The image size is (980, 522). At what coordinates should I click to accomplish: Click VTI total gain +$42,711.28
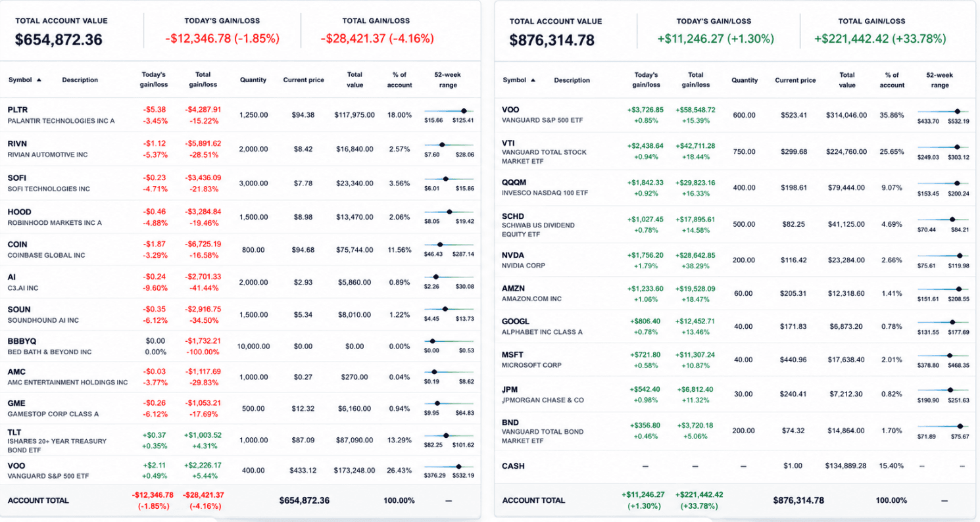695,145
